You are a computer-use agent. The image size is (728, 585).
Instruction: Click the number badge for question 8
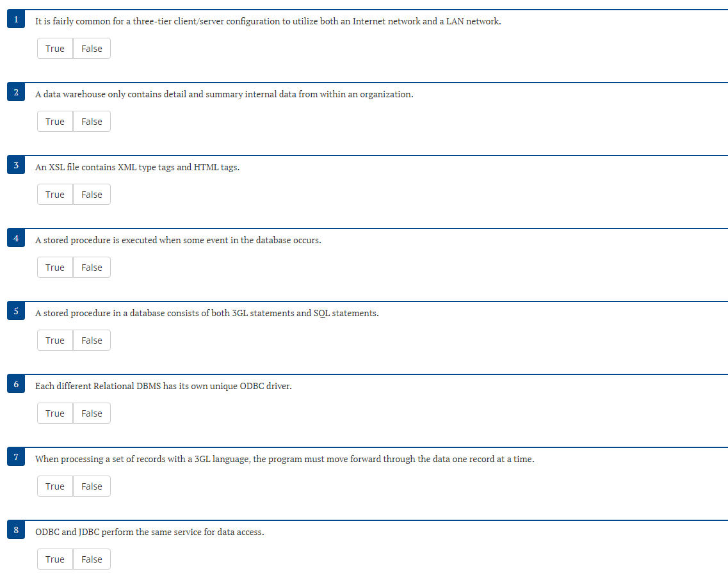pos(15,529)
